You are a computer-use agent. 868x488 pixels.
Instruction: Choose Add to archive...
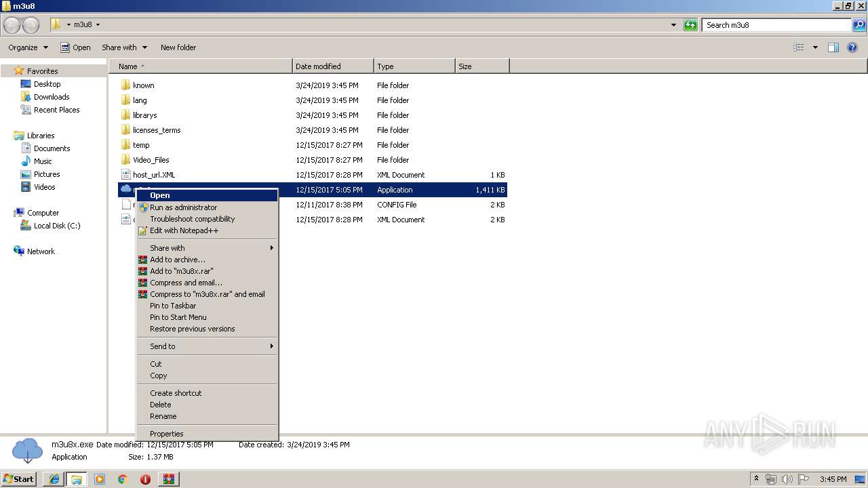point(208,260)
